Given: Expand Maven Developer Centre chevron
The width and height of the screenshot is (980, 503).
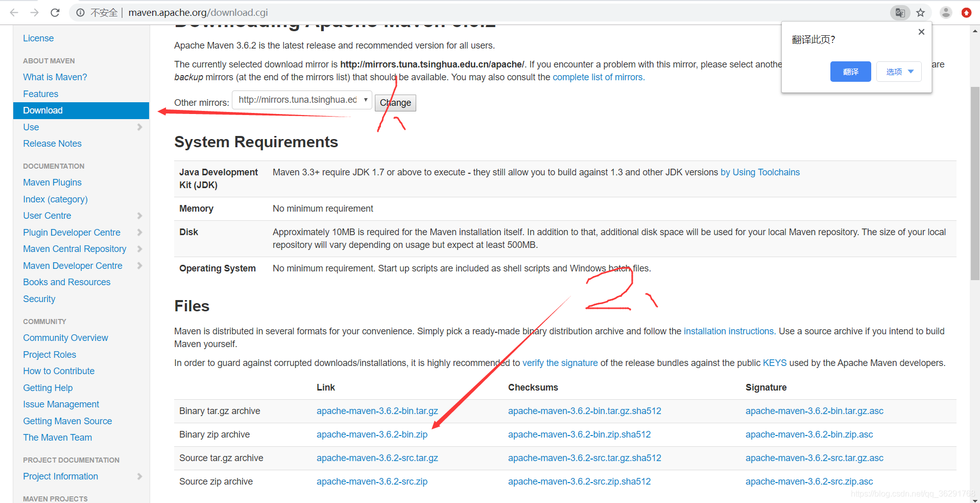Looking at the screenshot, I should click(x=139, y=266).
